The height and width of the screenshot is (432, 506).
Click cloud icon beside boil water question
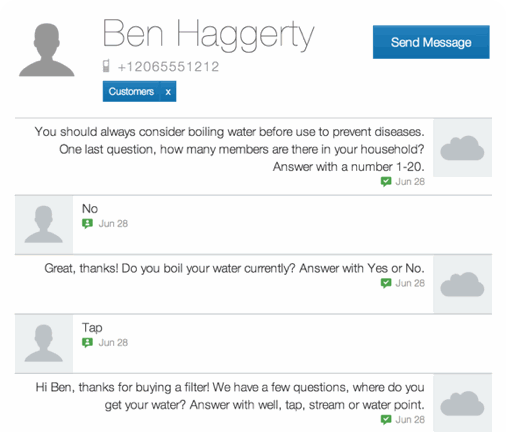click(x=462, y=284)
